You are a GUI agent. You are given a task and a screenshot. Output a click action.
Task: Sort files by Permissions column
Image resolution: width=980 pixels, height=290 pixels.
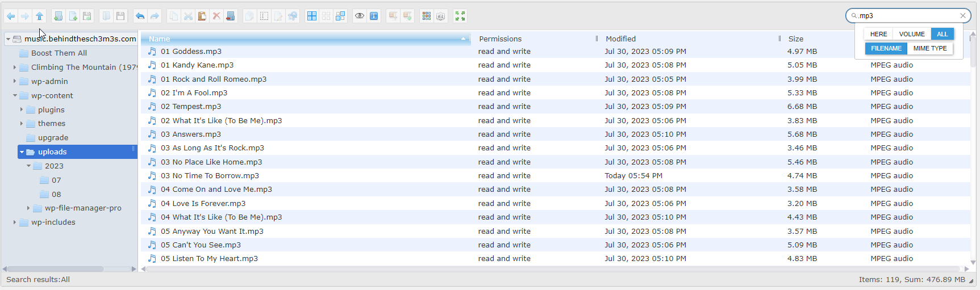pos(535,39)
